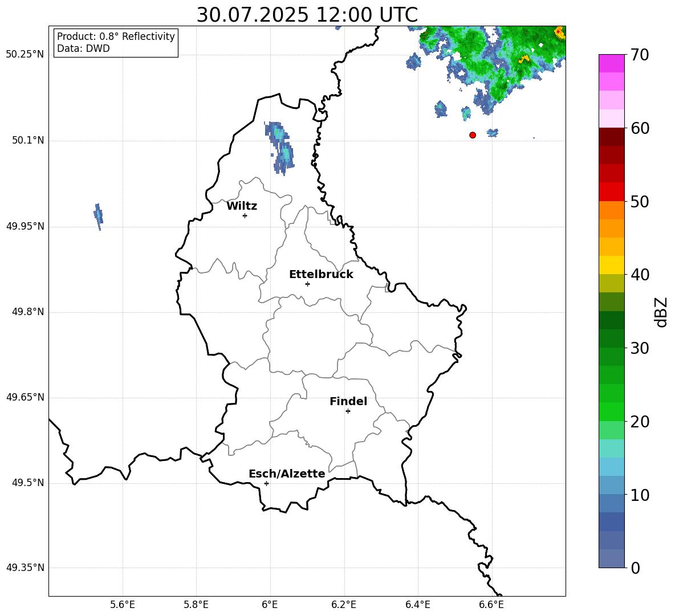Click the dark maroon colorbar segment below 60
The image size is (675, 616).
pos(612,137)
